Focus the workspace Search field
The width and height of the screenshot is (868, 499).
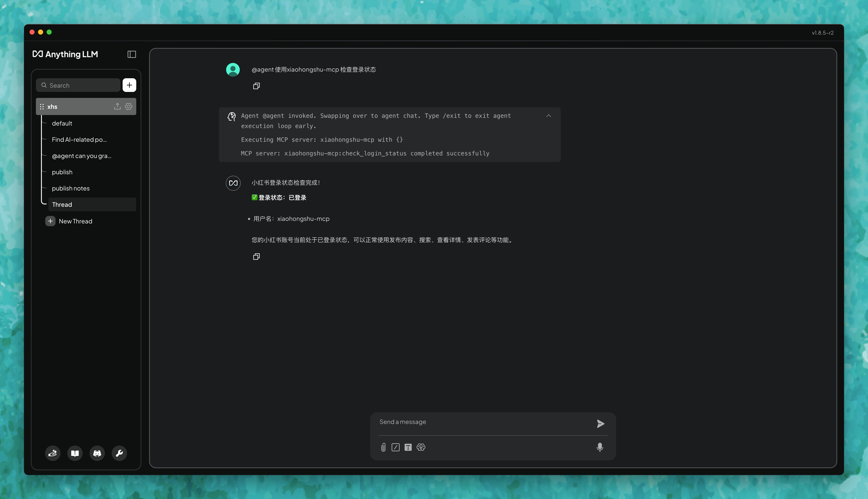78,85
